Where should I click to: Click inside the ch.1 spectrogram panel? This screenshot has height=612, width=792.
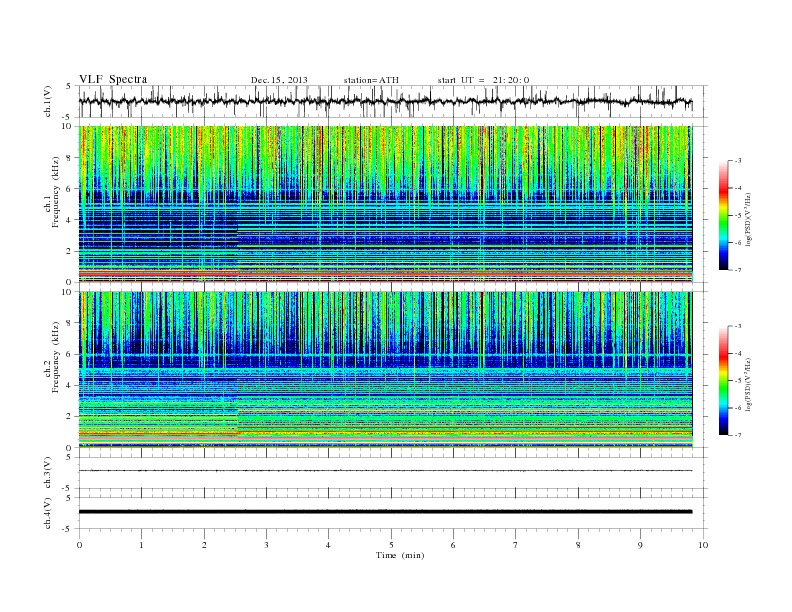[385, 204]
